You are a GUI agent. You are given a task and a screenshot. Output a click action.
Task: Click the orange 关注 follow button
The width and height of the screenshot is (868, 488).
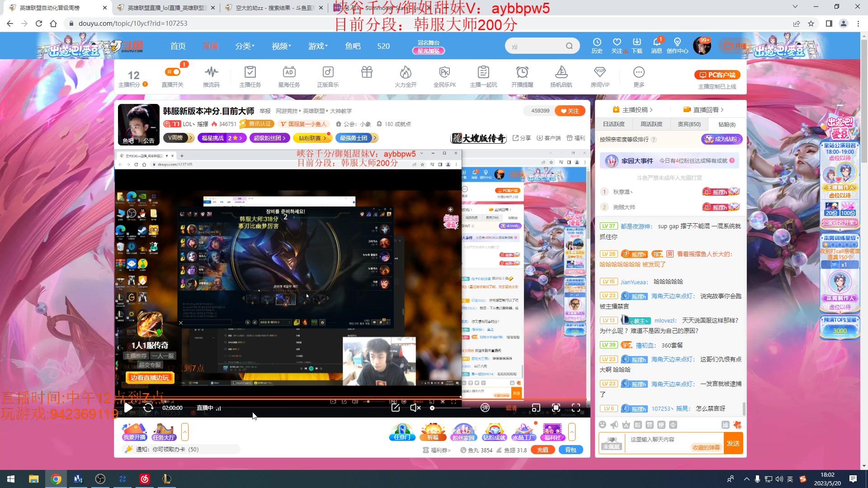(x=570, y=110)
